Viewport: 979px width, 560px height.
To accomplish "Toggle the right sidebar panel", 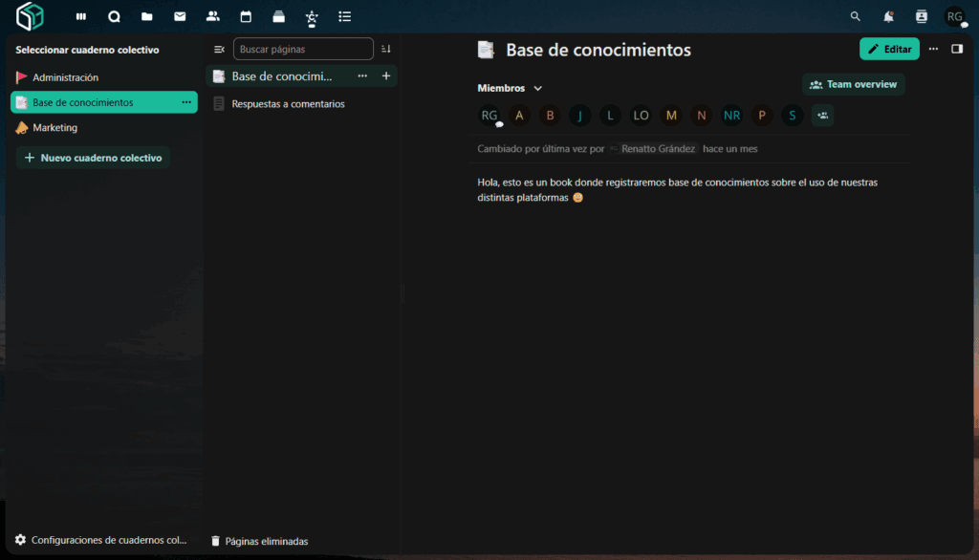I will click(957, 49).
